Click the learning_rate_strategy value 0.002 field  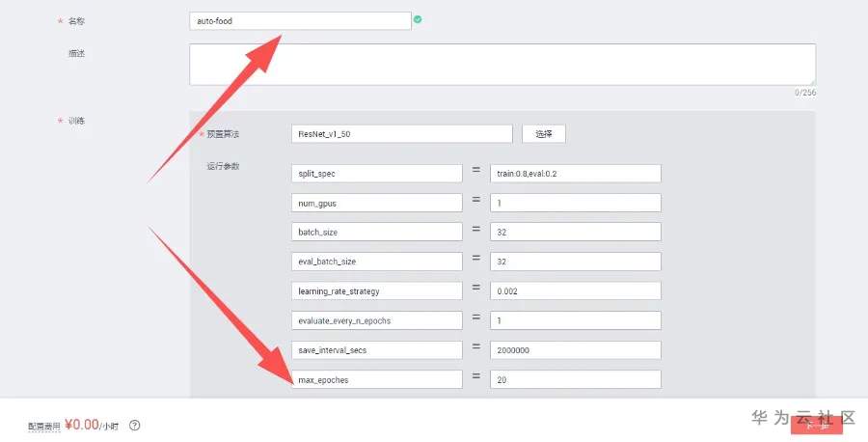[575, 290]
